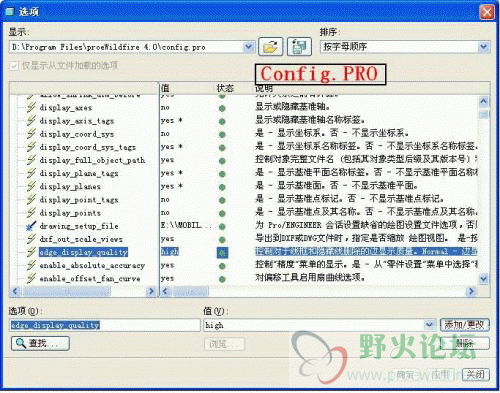The image size is (500, 393).
Task: Open the config file path dropdown
Action: (x=248, y=47)
